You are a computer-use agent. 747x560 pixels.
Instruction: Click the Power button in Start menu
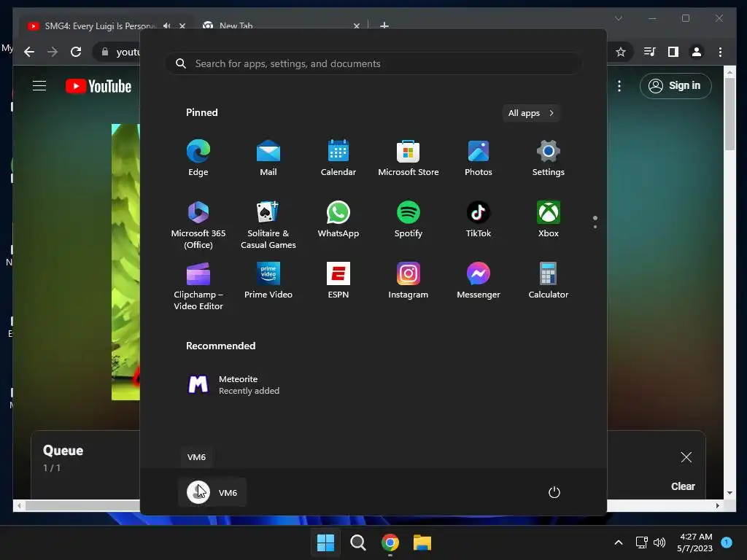(554, 492)
